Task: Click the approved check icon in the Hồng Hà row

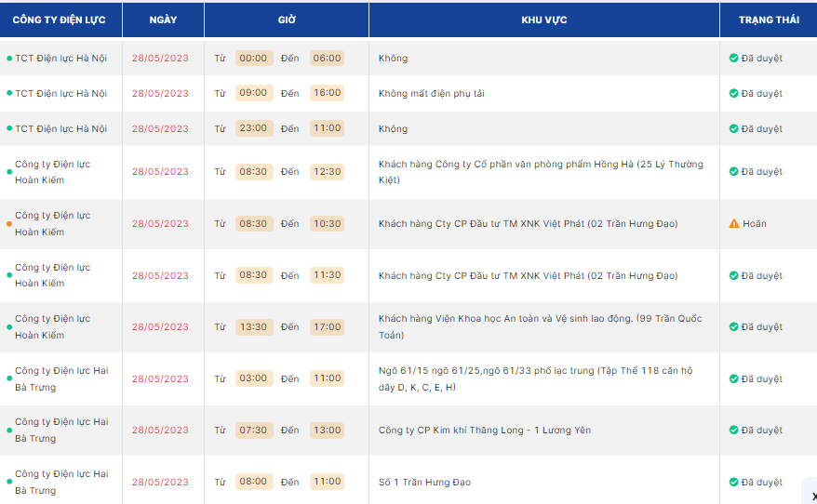Action: click(733, 172)
